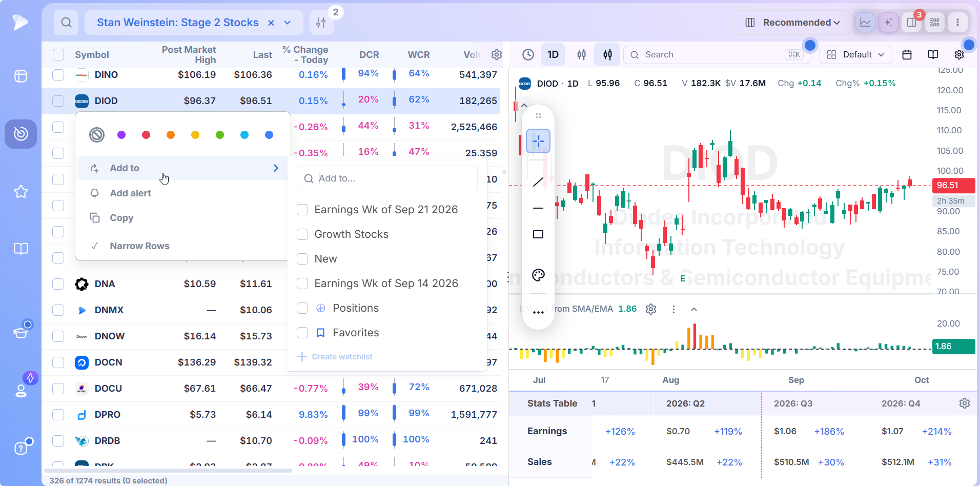Open chart clock history icon
Screen dimensions: 980x486
click(x=528, y=54)
